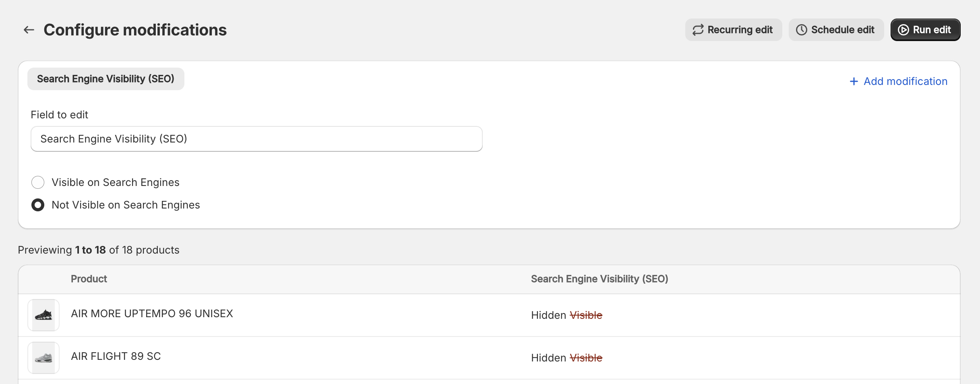980x384 pixels.
Task: Click the Run edit button
Action: tap(925, 30)
